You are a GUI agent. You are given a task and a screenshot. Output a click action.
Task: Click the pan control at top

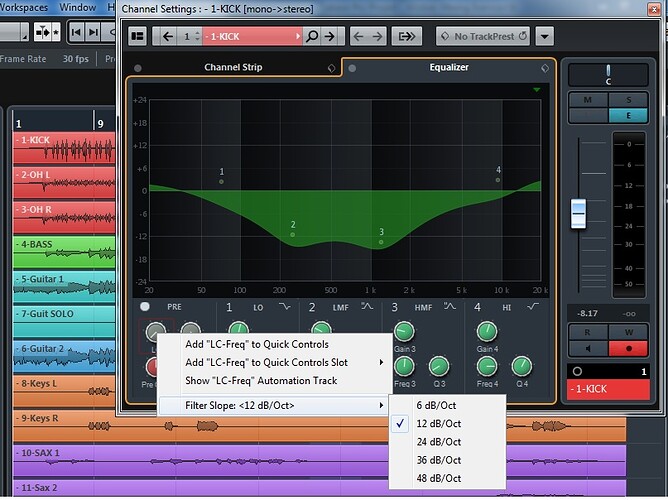[608, 75]
